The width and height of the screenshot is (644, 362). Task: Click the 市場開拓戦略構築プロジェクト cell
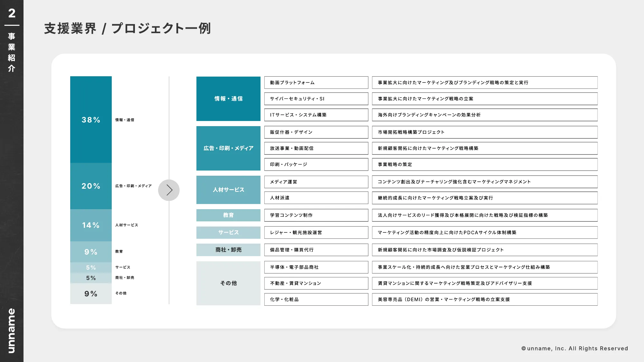(485, 132)
